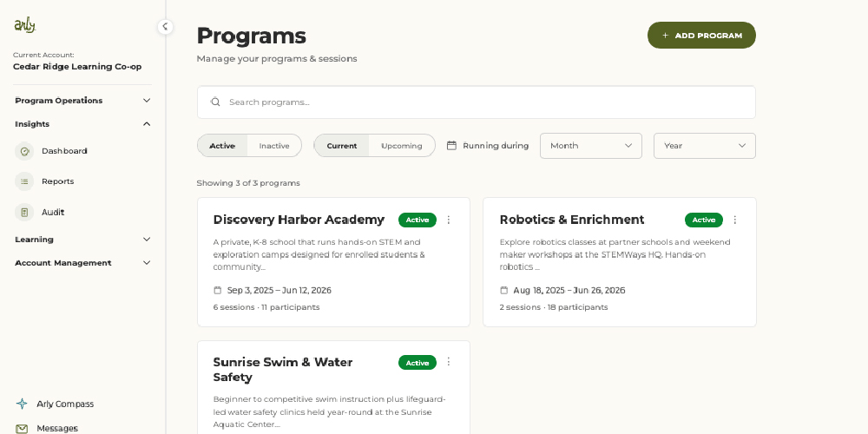Open the Reports icon in the sidebar
This screenshot has height=434, width=868.
[x=24, y=181]
